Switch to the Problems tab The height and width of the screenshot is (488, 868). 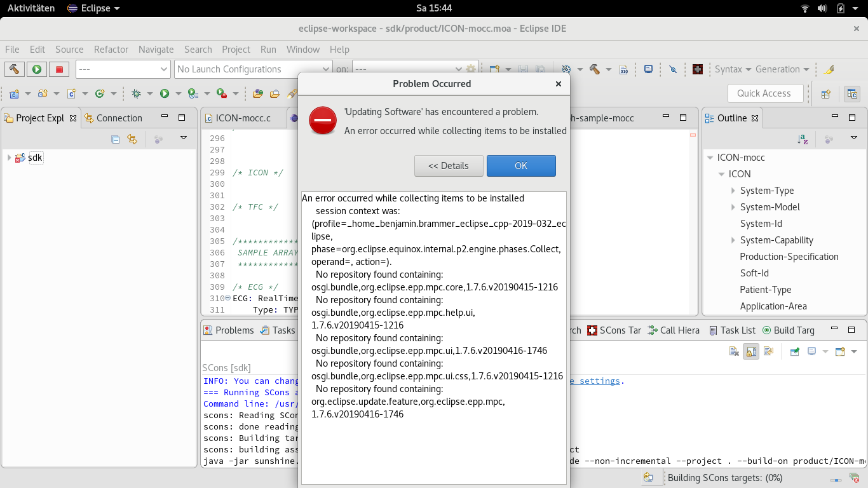(229, 330)
